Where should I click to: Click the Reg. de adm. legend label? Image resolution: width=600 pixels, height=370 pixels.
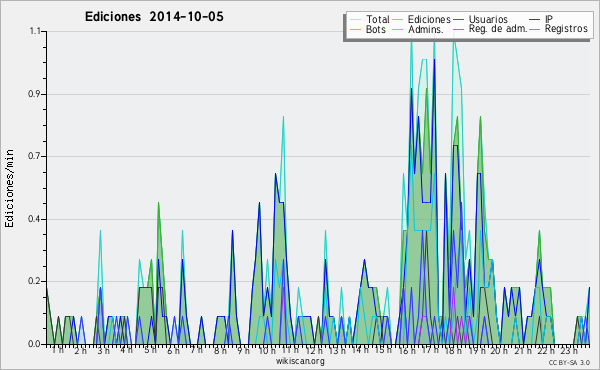click(498, 29)
